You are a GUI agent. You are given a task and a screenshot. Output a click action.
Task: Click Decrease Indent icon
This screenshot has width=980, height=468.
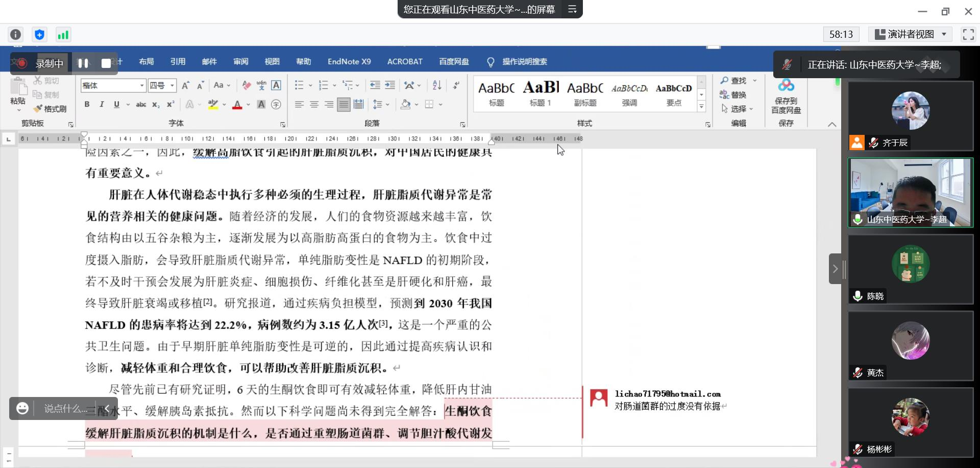(x=375, y=85)
